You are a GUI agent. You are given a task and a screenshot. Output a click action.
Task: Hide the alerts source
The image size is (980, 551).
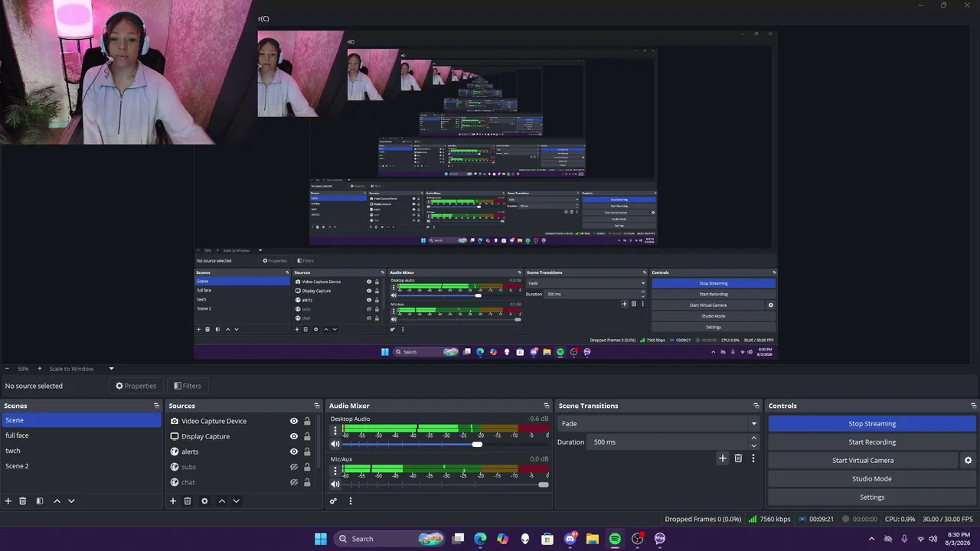point(293,452)
